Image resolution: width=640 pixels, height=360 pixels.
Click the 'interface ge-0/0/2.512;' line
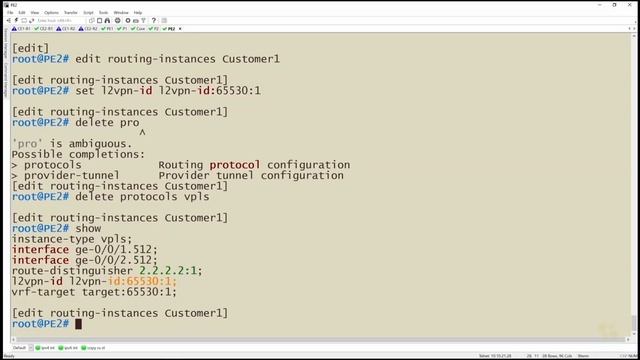tap(84, 260)
